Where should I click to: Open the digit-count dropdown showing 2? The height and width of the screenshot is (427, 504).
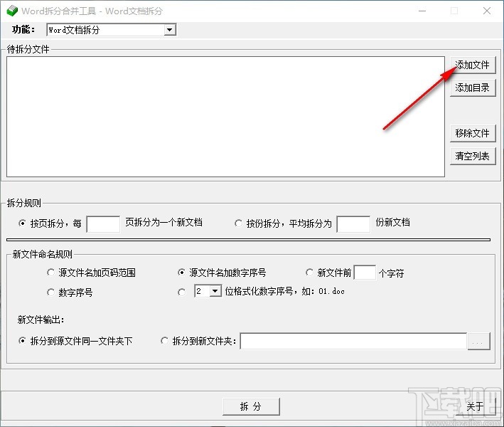(208, 291)
